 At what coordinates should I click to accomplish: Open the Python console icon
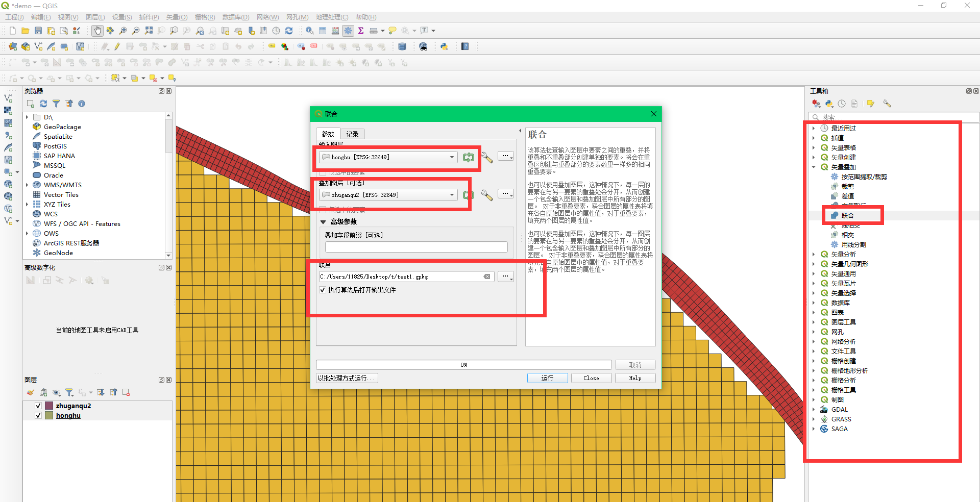(x=444, y=46)
